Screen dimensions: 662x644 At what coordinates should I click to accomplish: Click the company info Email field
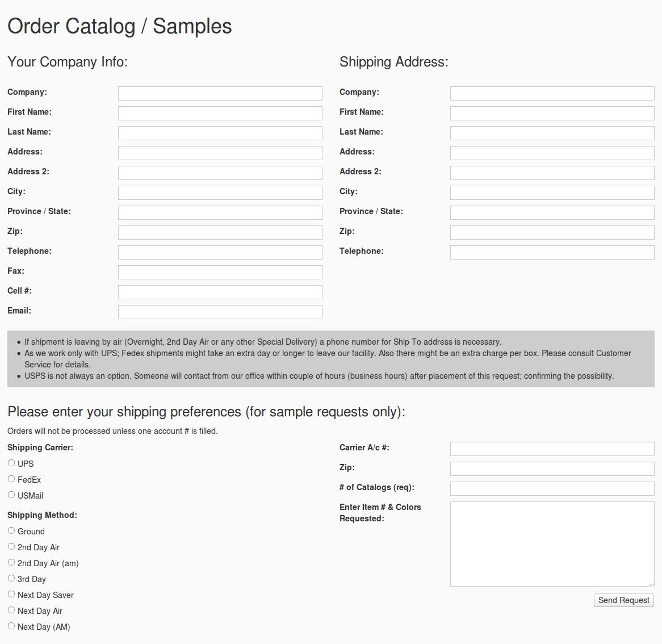[x=220, y=312]
